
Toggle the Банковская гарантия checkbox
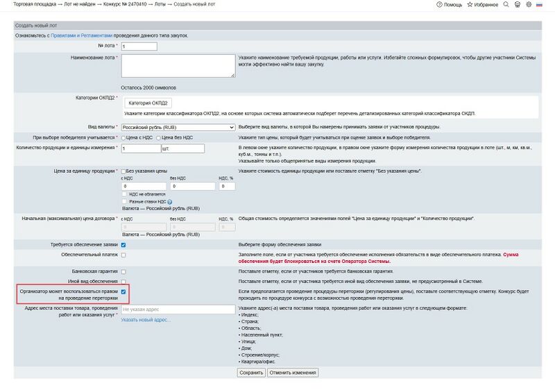[x=123, y=271]
